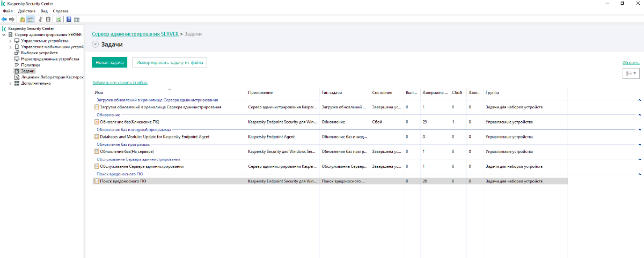This screenshot has width=644, height=258.
Task: Click the Databases and Modules Update task icon
Action: pyautogui.click(x=97, y=137)
